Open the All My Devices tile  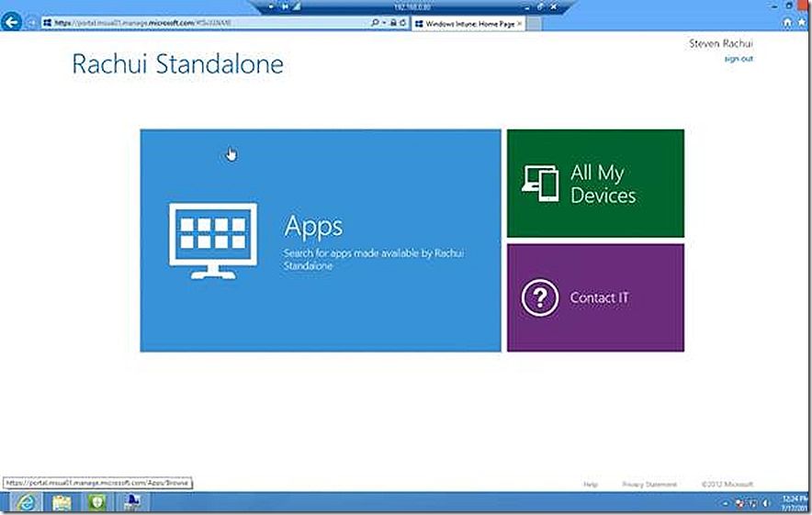(595, 184)
